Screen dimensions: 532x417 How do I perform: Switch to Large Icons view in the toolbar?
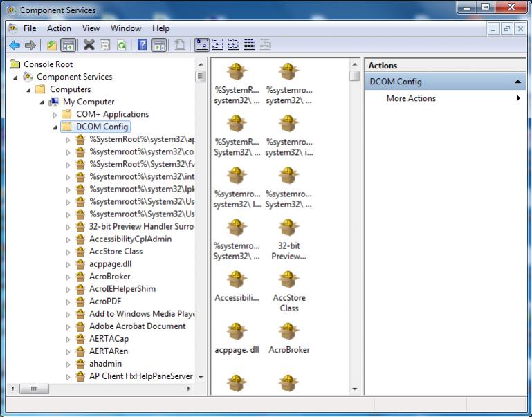tap(201, 45)
